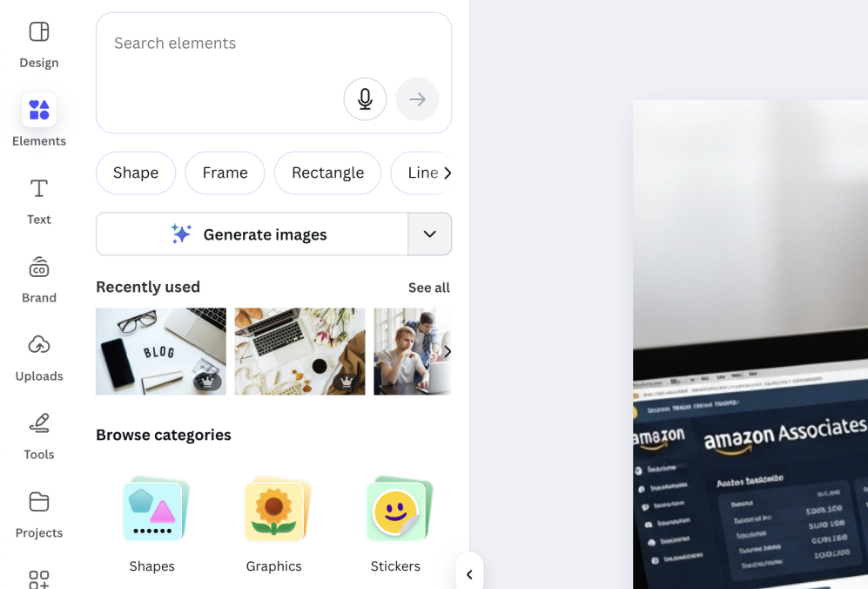Click the Generate images button
The width and height of the screenshot is (868, 589).
(x=252, y=234)
